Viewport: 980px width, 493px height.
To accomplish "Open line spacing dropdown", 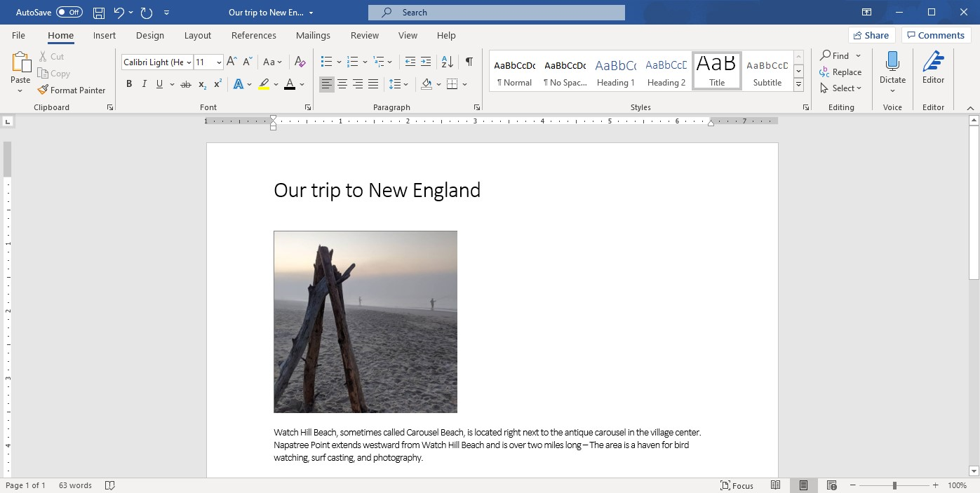I will pyautogui.click(x=399, y=84).
